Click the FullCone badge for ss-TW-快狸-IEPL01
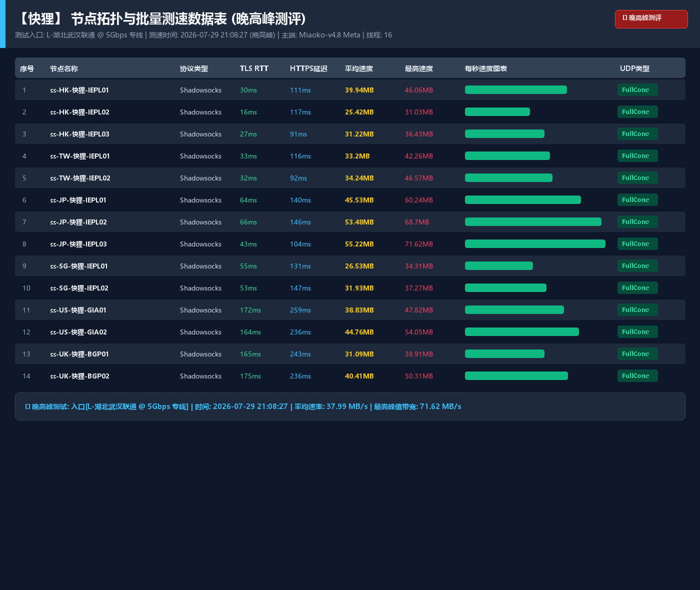The image size is (700, 590). pyautogui.click(x=637, y=156)
